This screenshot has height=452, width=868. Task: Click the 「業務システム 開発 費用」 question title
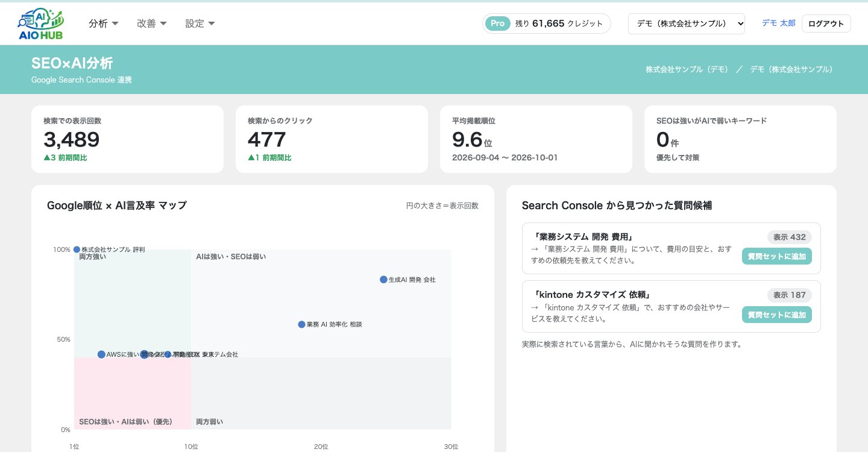(x=583, y=237)
